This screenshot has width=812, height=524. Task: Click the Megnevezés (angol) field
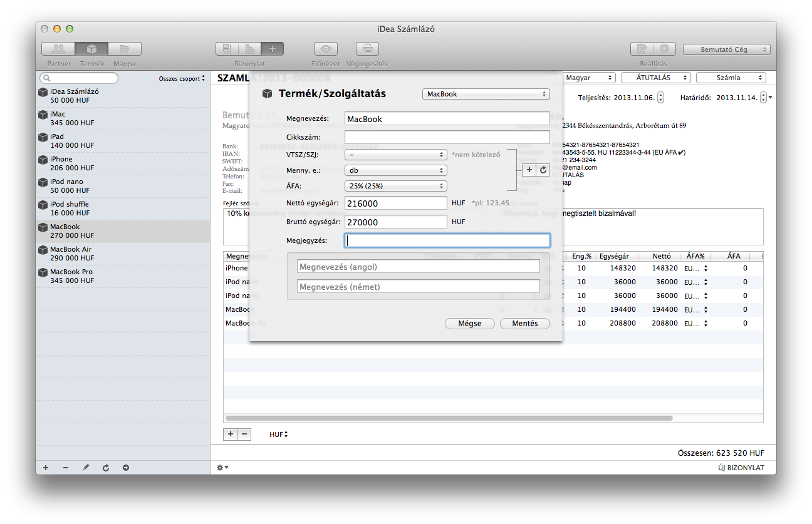coord(418,267)
